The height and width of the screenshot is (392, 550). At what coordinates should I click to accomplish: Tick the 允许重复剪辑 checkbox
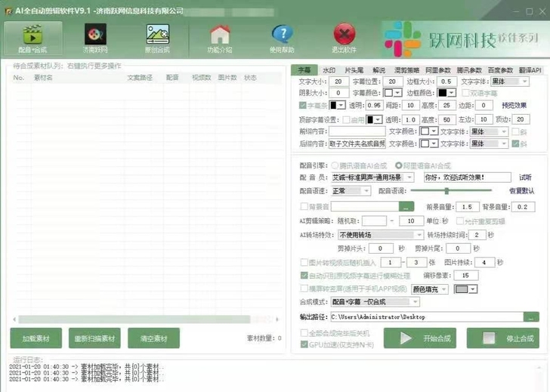pos(460,221)
